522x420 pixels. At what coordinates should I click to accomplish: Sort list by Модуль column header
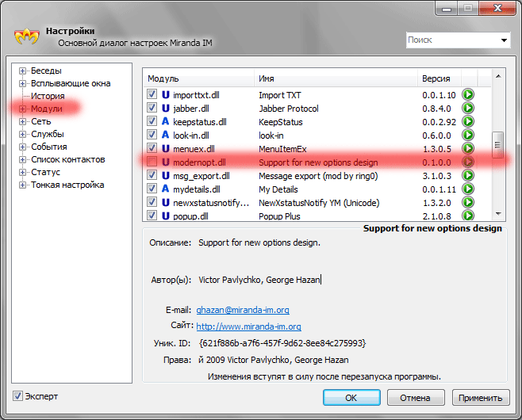click(x=199, y=78)
